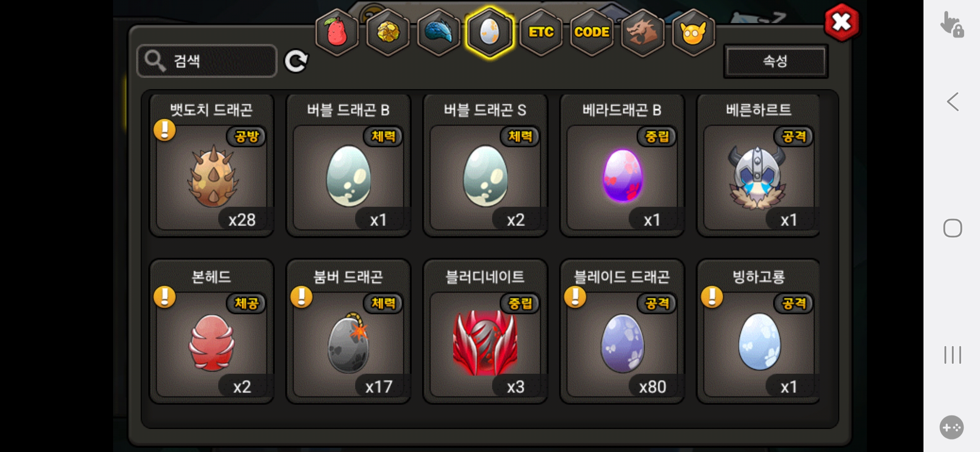This screenshot has width=980, height=452.
Task: Select the yellow horned mask tab
Action: tap(694, 32)
